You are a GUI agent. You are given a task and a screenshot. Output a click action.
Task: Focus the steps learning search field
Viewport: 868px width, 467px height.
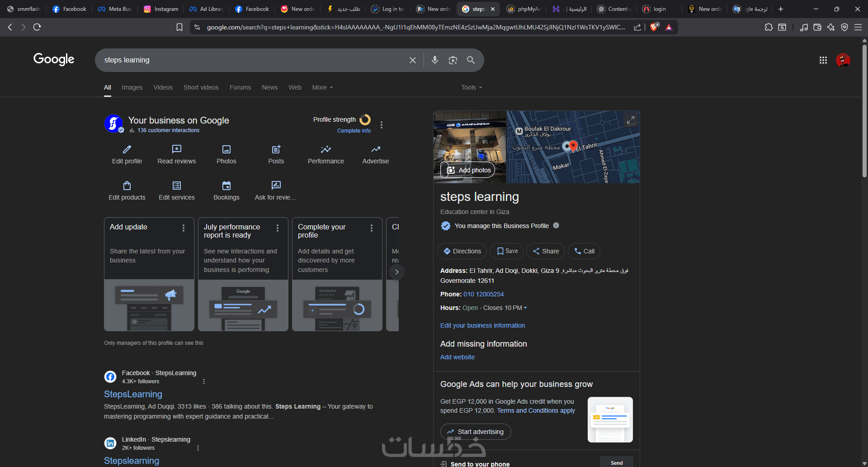(253, 60)
